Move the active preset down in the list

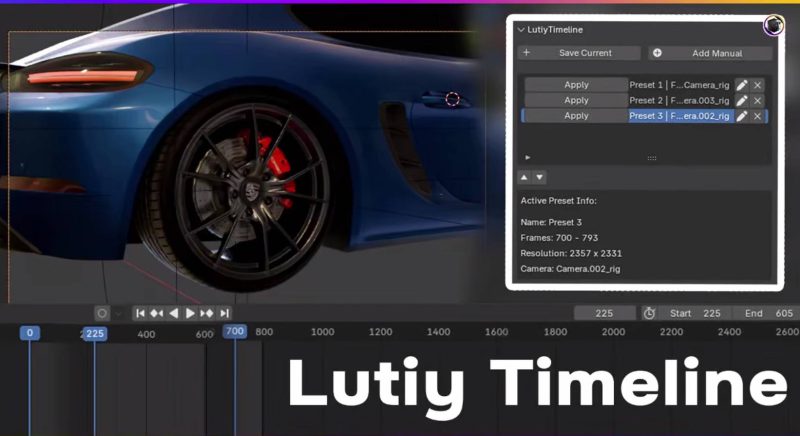540,177
